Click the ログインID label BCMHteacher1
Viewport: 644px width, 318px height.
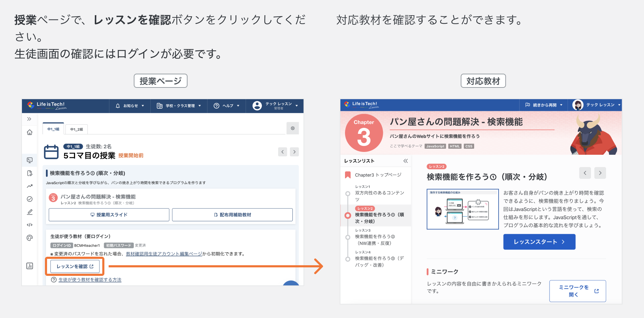coord(75,245)
